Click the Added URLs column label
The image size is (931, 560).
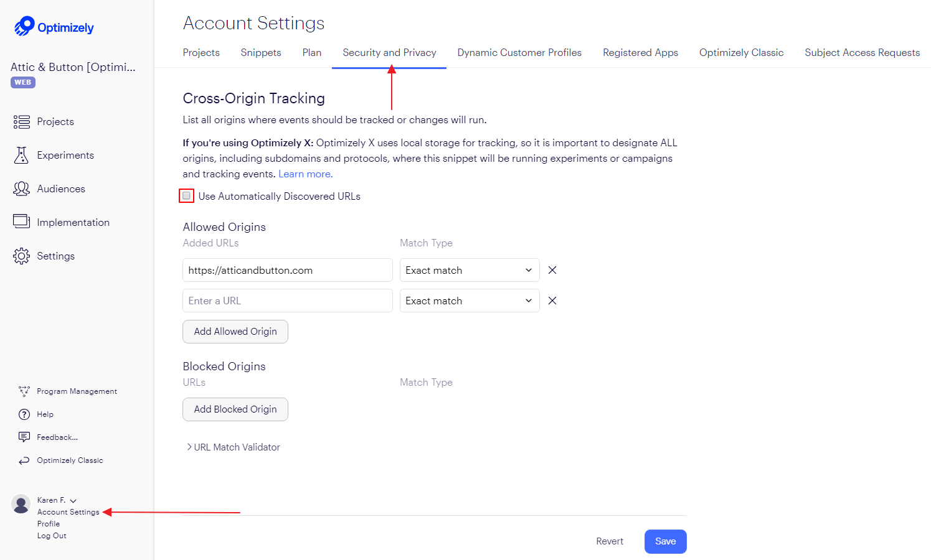(x=210, y=243)
